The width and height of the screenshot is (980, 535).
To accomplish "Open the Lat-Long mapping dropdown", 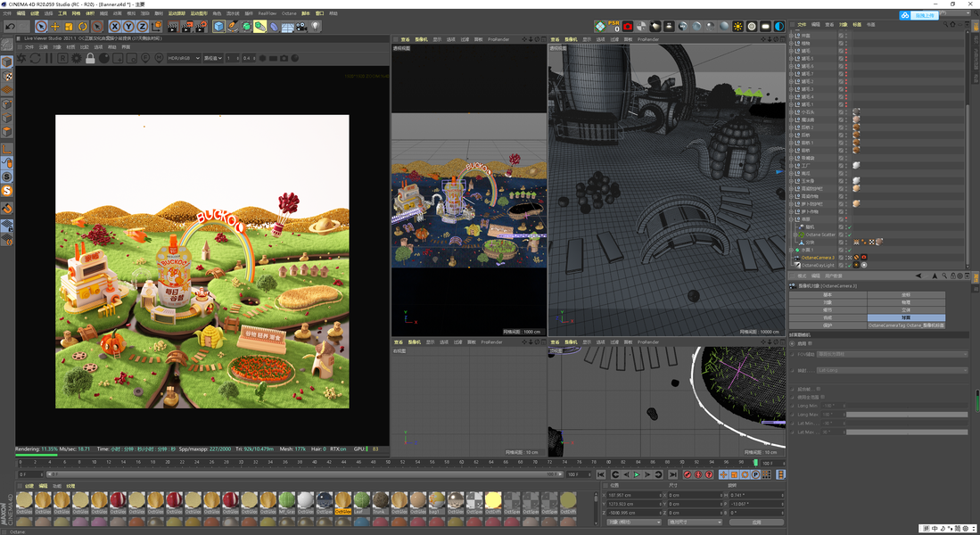I will (x=893, y=370).
